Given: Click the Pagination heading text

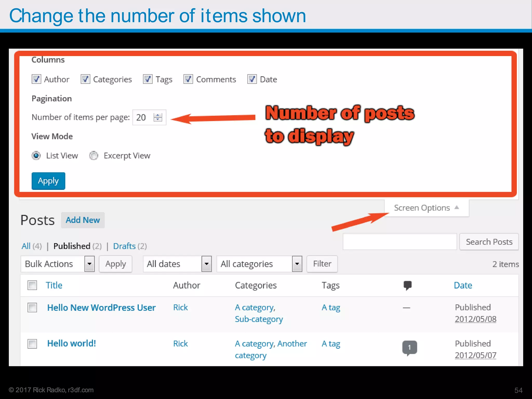Looking at the screenshot, I should point(52,99).
